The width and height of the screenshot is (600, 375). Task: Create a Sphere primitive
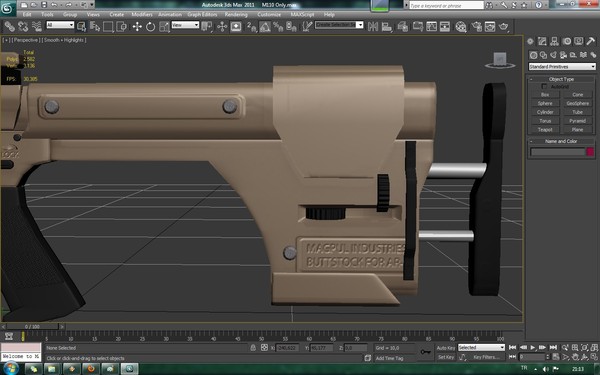click(545, 103)
